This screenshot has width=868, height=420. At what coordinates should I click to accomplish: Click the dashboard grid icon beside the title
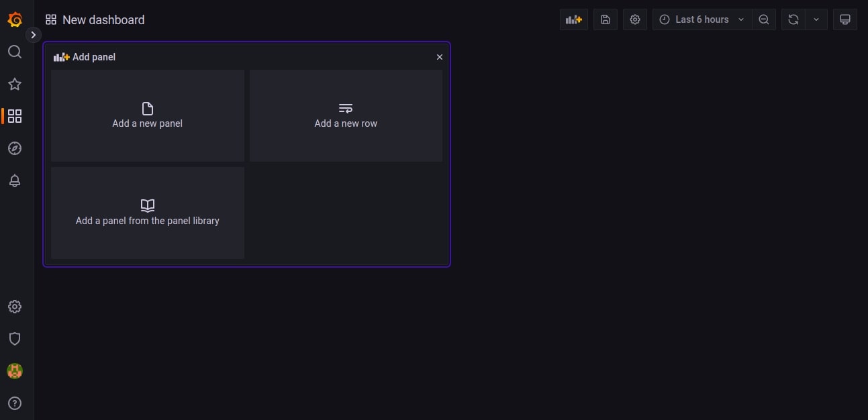click(x=51, y=20)
